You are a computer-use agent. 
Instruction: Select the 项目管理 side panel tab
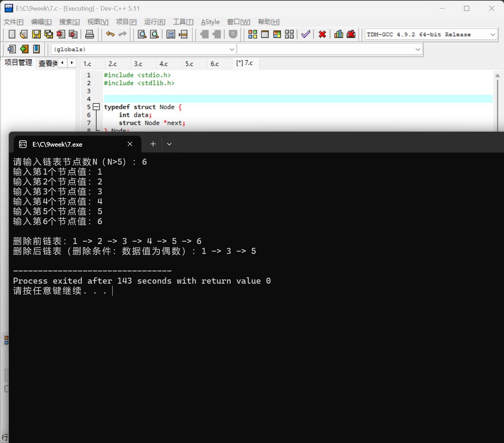tap(18, 63)
